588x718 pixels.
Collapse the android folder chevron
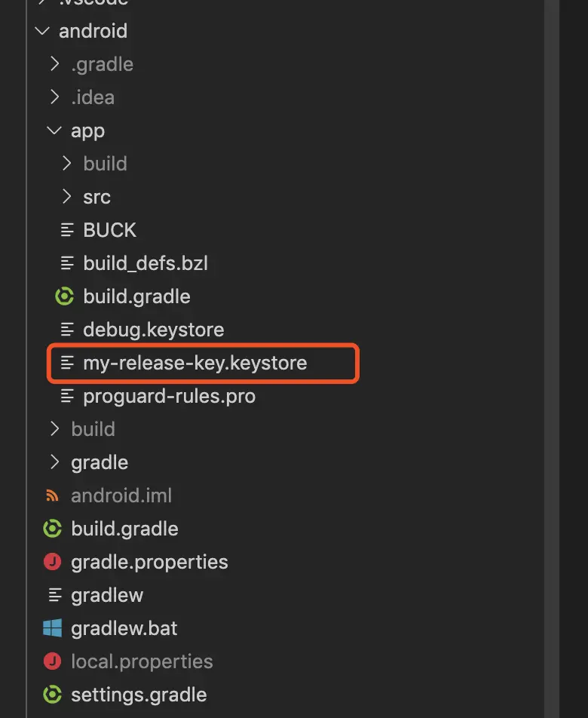point(42,31)
